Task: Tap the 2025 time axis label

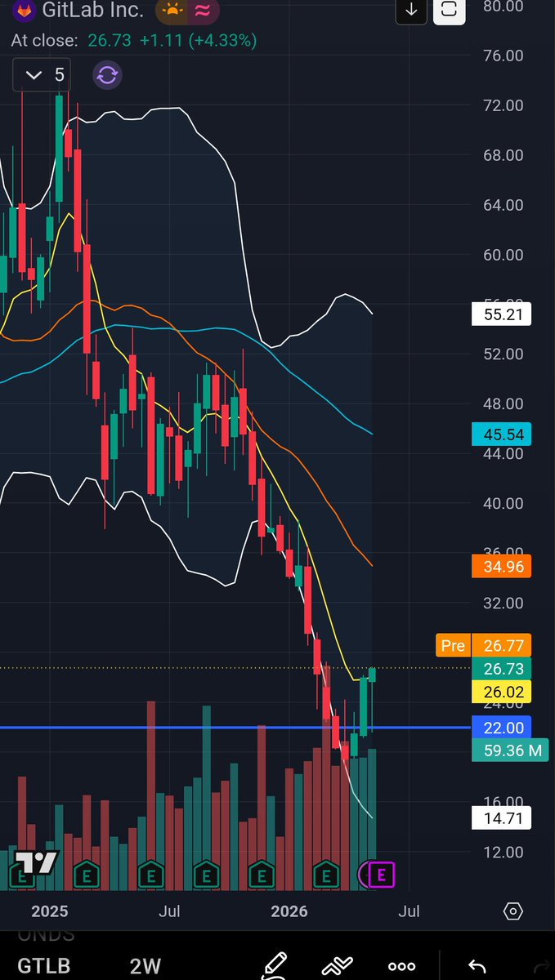Action: pos(49,911)
